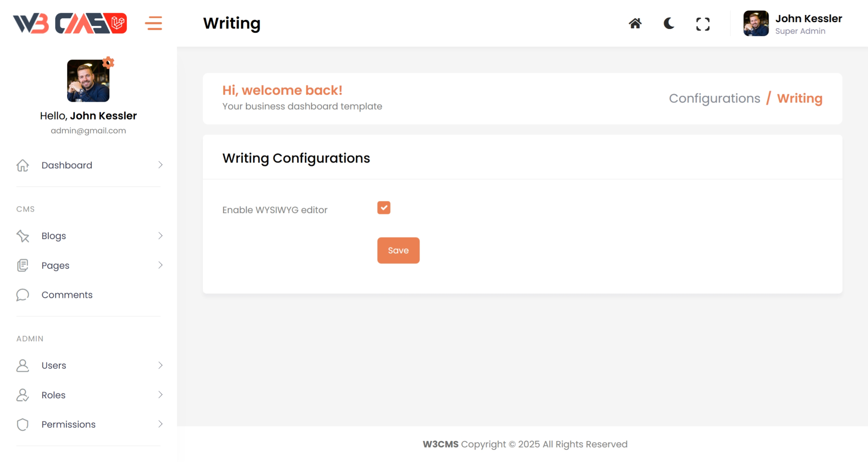Click the Permissions shield icon
This screenshot has height=462, width=868.
[x=23, y=424]
